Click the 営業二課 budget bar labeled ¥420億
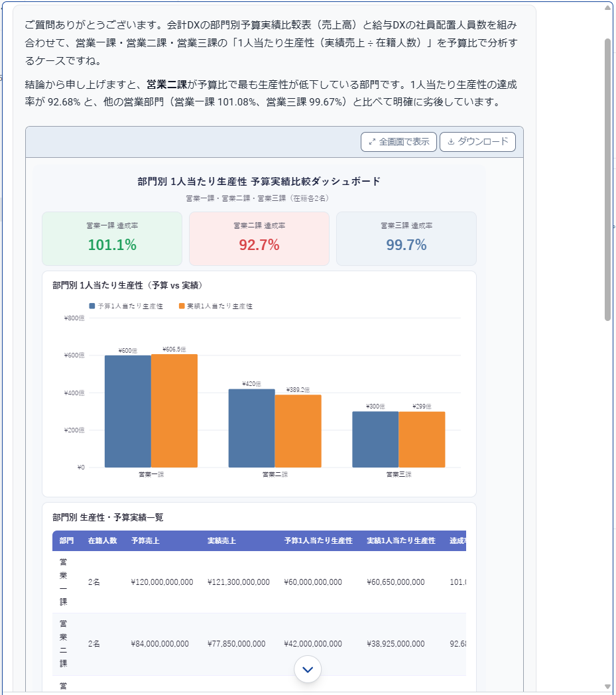The height and width of the screenshot is (695, 616). 252,428
